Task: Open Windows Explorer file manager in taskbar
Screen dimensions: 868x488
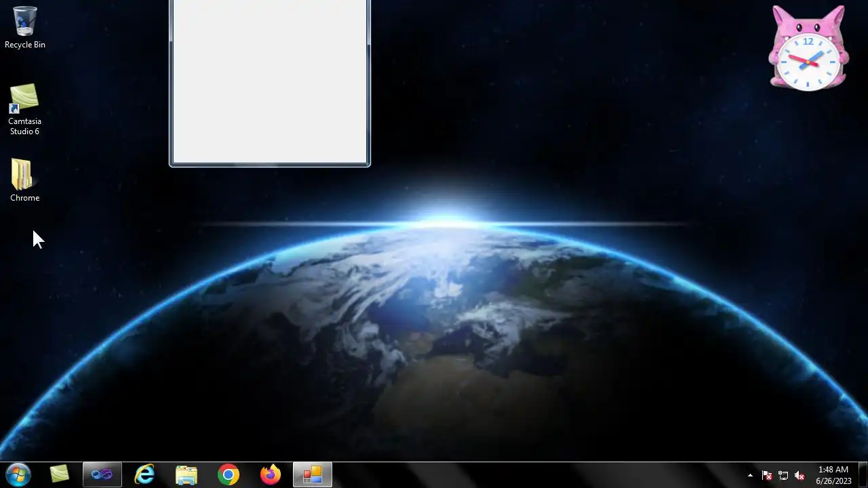Action: 186,474
